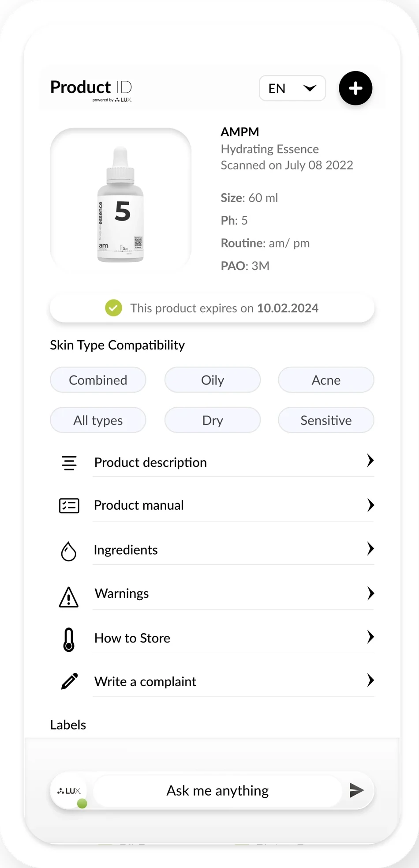Open the Write a complaint item
Screen dimensions: 419x868
(x=217, y=682)
